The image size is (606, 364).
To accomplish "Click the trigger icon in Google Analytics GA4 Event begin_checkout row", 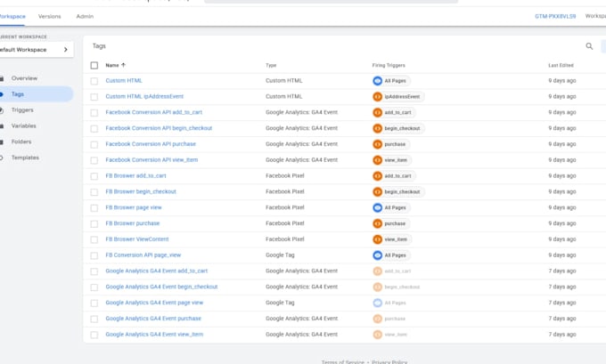I will [377, 287].
